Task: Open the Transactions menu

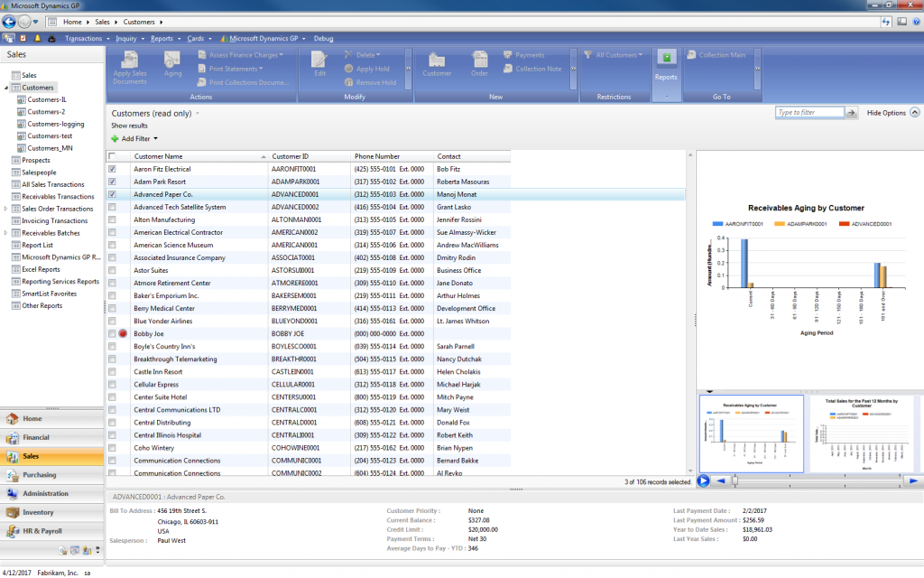Action: (87, 38)
